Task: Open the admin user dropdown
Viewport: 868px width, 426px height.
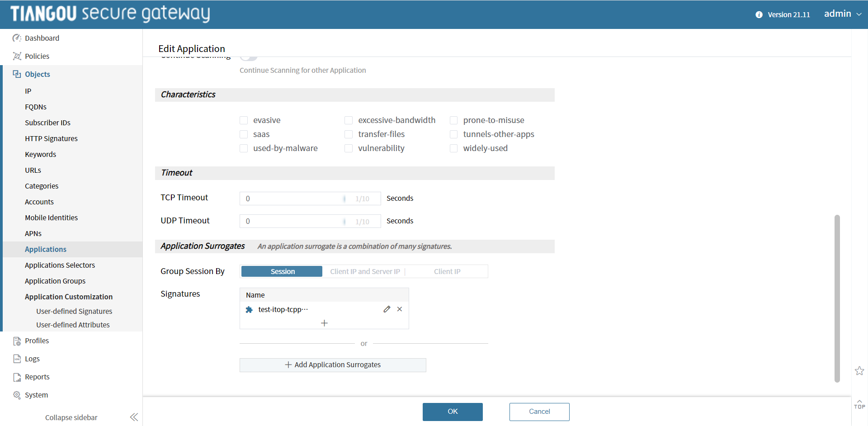Action: [842, 14]
